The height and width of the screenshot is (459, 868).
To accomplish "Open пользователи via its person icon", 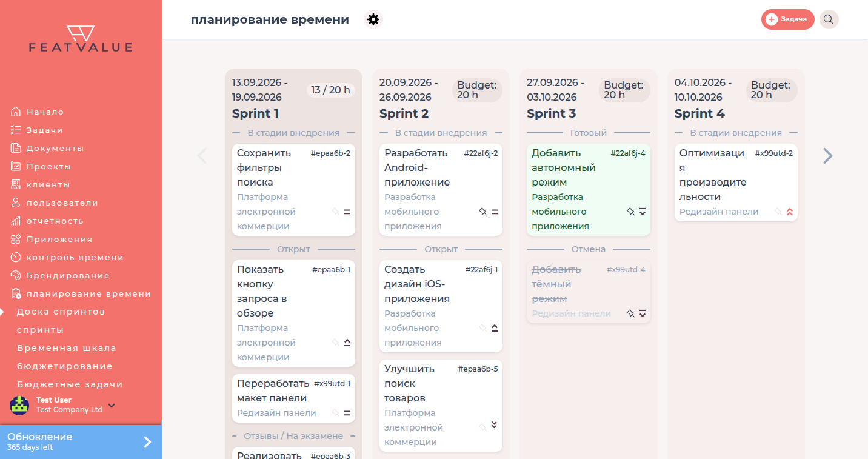I will pos(16,203).
